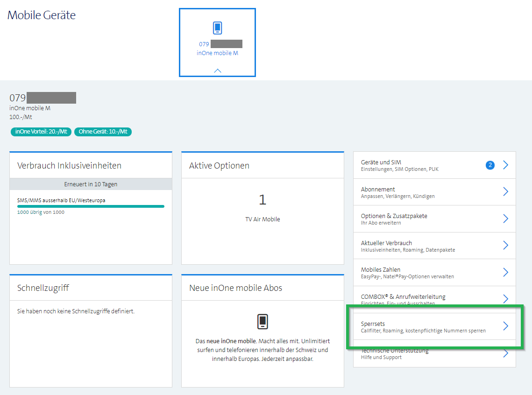Click the Verbrauch Inklusiveinheiten card heading

tap(69, 166)
